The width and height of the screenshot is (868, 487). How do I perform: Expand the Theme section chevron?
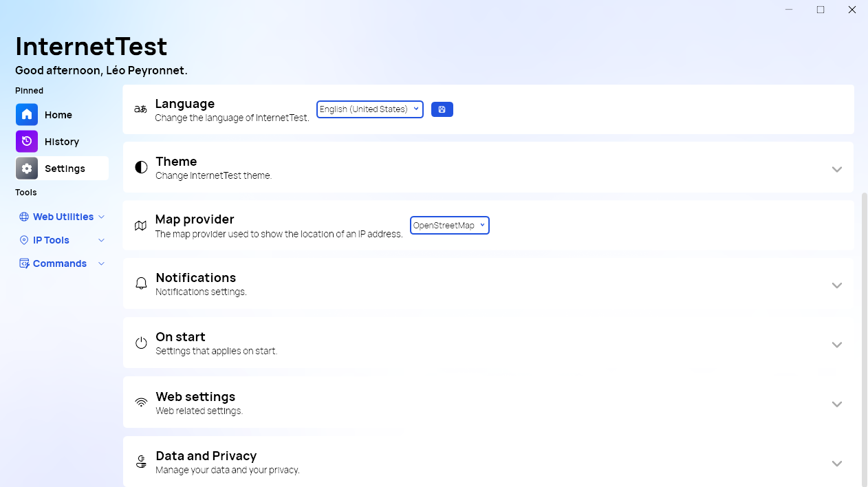click(837, 169)
